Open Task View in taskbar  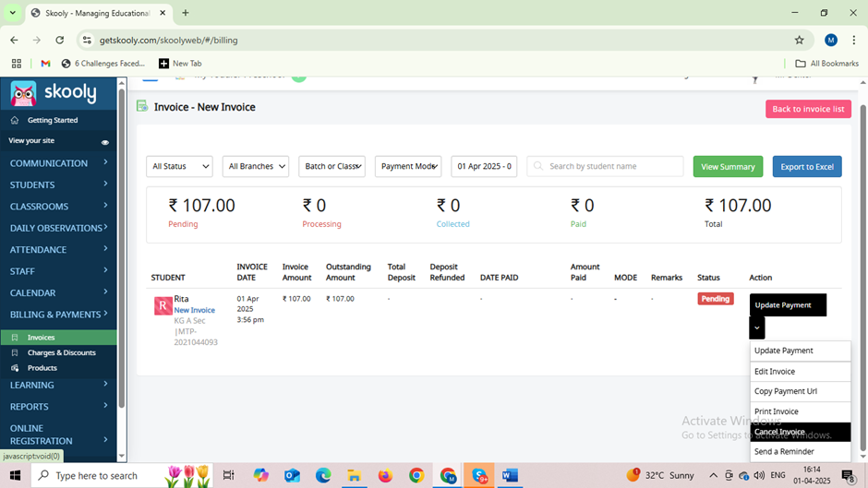(228, 475)
